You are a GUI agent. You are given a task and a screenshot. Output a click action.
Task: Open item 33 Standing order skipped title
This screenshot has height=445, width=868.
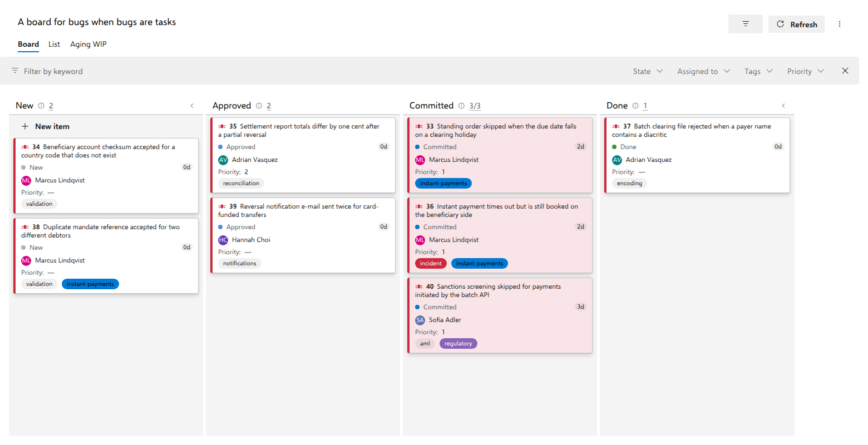pos(496,130)
